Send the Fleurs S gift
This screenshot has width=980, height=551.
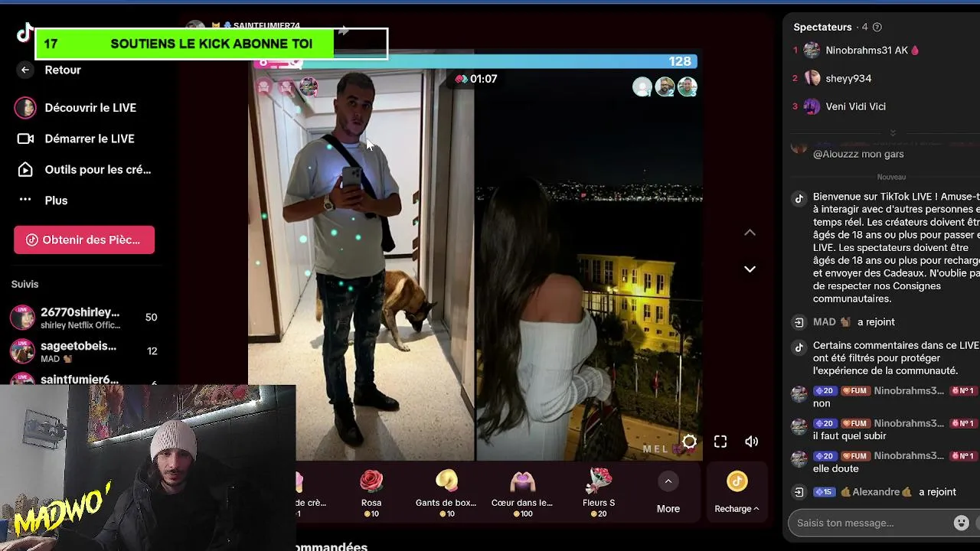599,494
